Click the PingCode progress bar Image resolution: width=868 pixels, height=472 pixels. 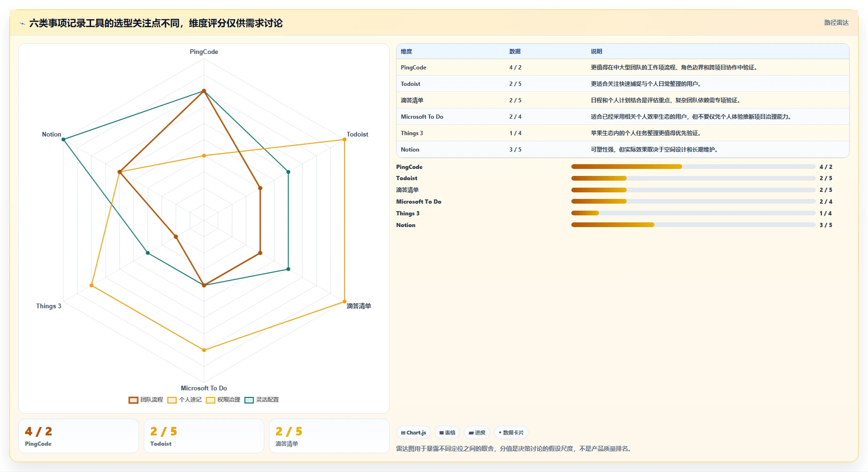tap(693, 167)
